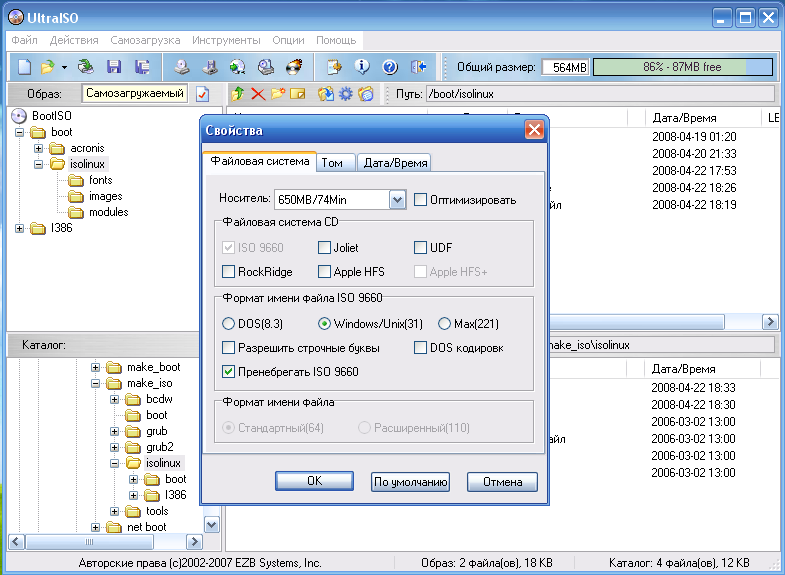This screenshot has width=785, height=575.
Task: Click the Общий размер 564MB field
Action: [x=566, y=67]
